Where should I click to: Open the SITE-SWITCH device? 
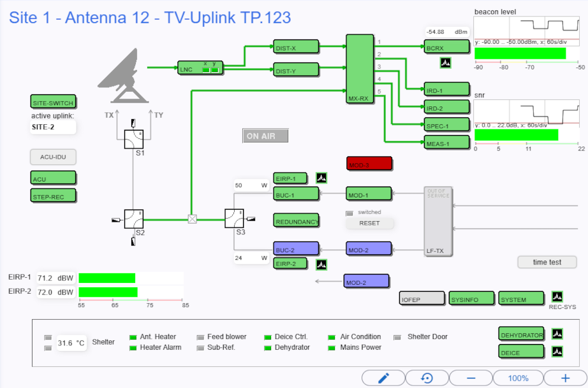(x=54, y=102)
